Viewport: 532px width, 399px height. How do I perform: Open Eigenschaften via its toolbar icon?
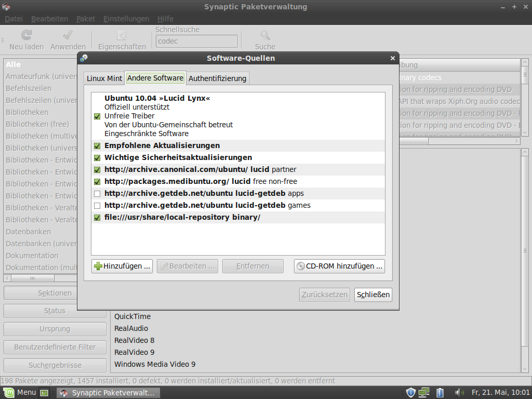point(122,35)
